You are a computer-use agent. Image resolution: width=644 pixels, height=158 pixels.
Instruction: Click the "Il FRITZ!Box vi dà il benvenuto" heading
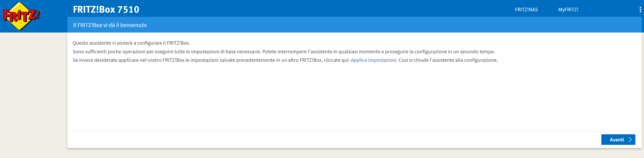point(110,25)
